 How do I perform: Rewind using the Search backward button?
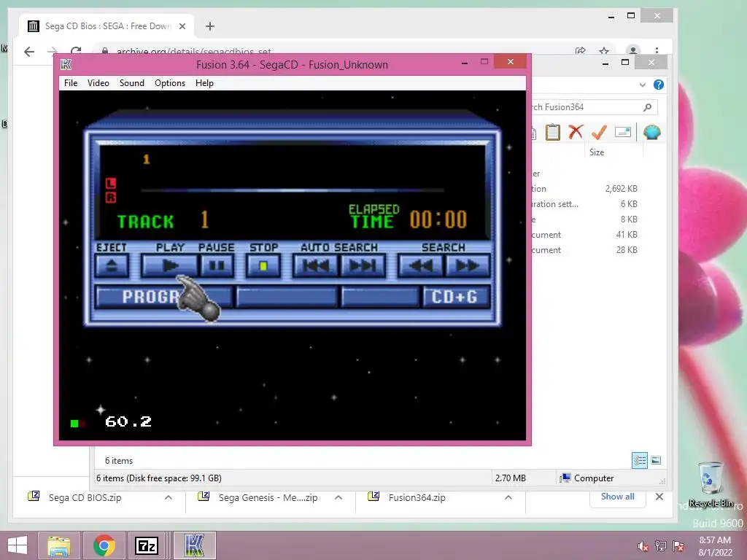pyautogui.click(x=421, y=265)
